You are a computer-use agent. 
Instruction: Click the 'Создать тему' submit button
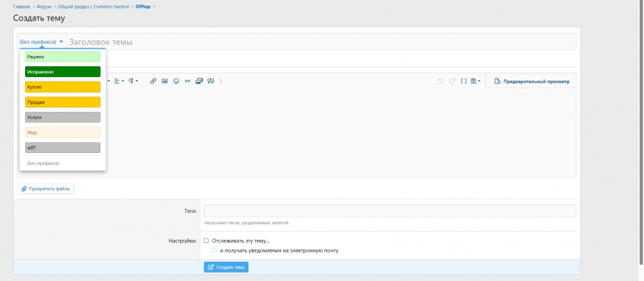[226, 267]
